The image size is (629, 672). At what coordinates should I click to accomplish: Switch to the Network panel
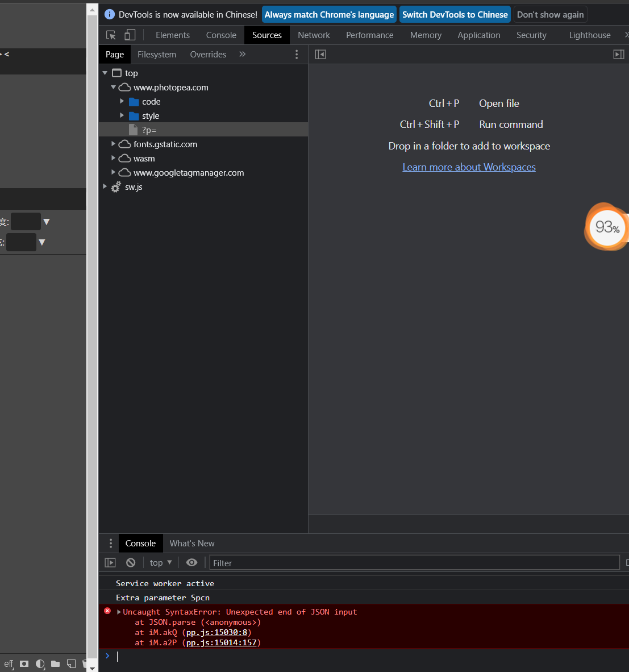click(314, 35)
